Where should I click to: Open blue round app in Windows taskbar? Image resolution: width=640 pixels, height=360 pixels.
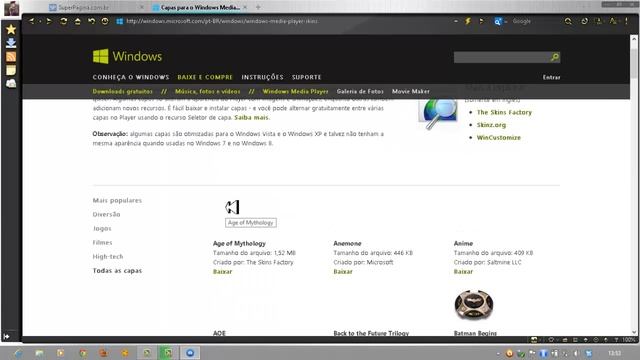tap(190, 353)
